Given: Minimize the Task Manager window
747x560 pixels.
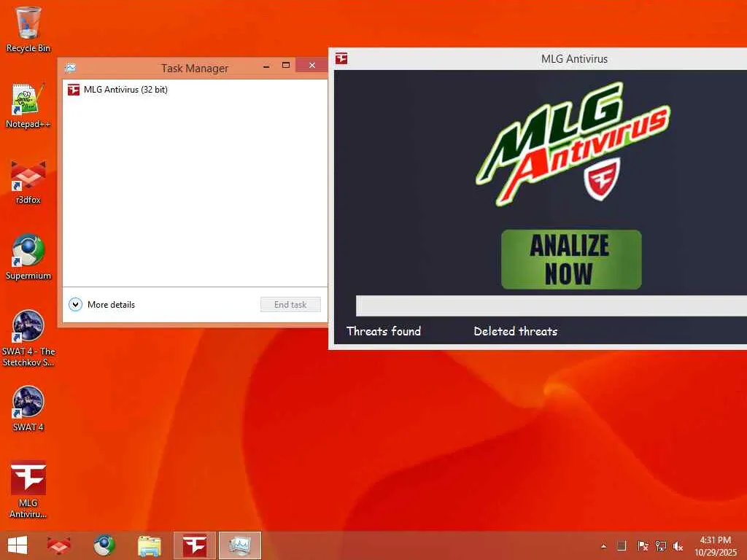Looking at the screenshot, I should click(266, 66).
